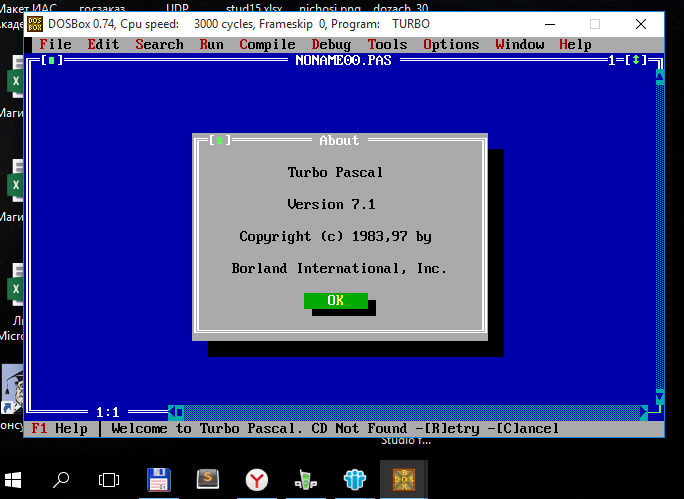The height and width of the screenshot is (499, 684).
Task: Click the vertical scrollbar up arrow
Action: click(660, 77)
